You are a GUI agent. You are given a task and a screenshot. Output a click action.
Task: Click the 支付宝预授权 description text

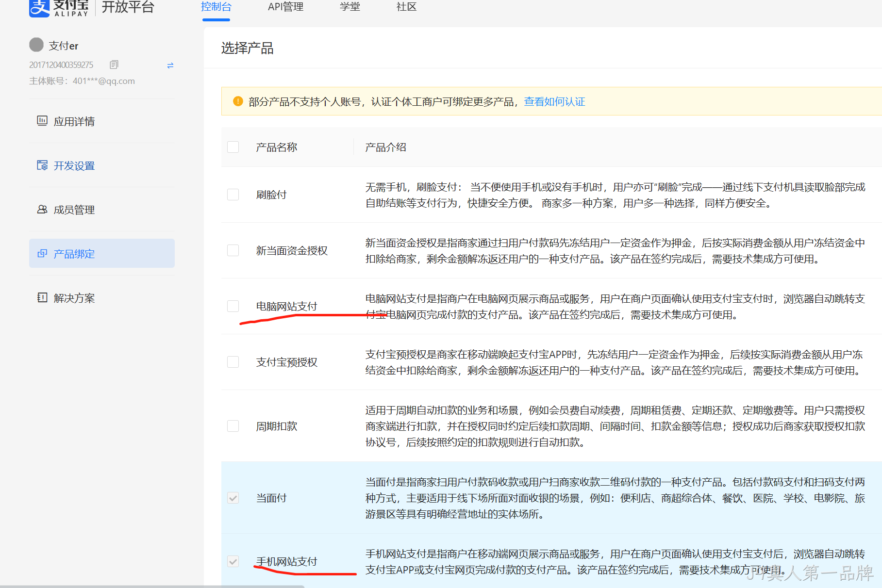(x=615, y=362)
